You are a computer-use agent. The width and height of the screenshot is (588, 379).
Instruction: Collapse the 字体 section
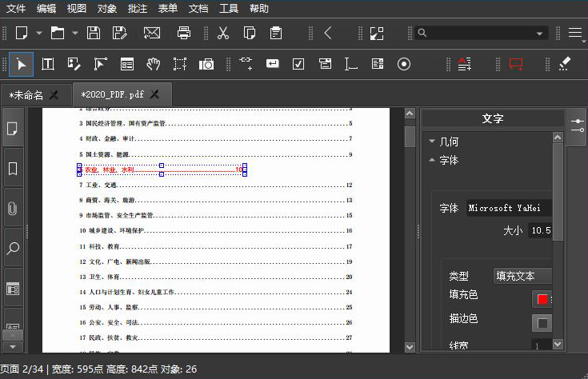pos(432,160)
